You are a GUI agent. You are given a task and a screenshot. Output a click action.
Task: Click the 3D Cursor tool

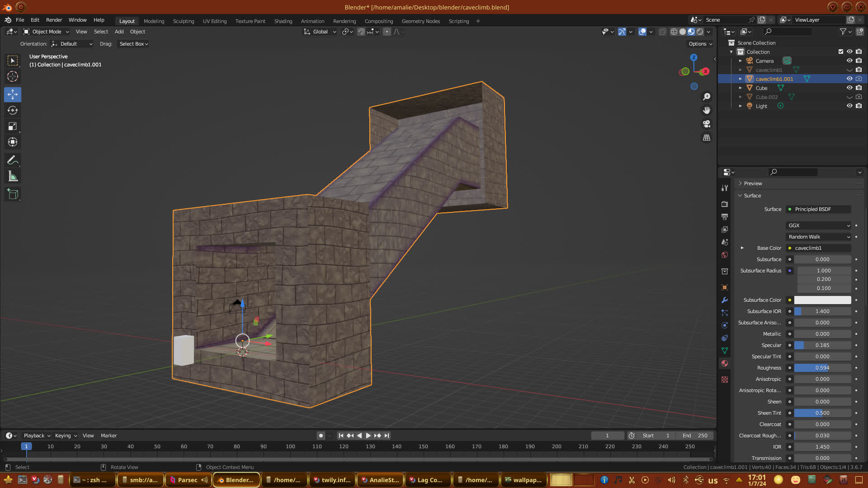pos(13,76)
